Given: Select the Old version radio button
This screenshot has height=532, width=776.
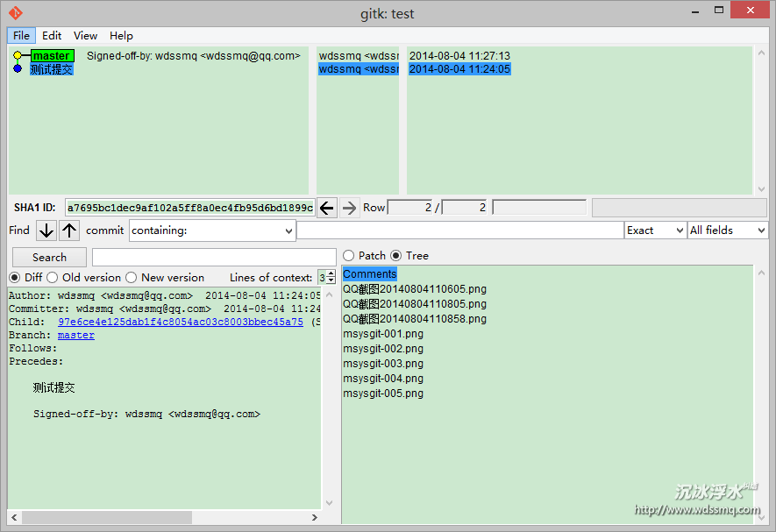Looking at the screenshot, I should (53, 278).
